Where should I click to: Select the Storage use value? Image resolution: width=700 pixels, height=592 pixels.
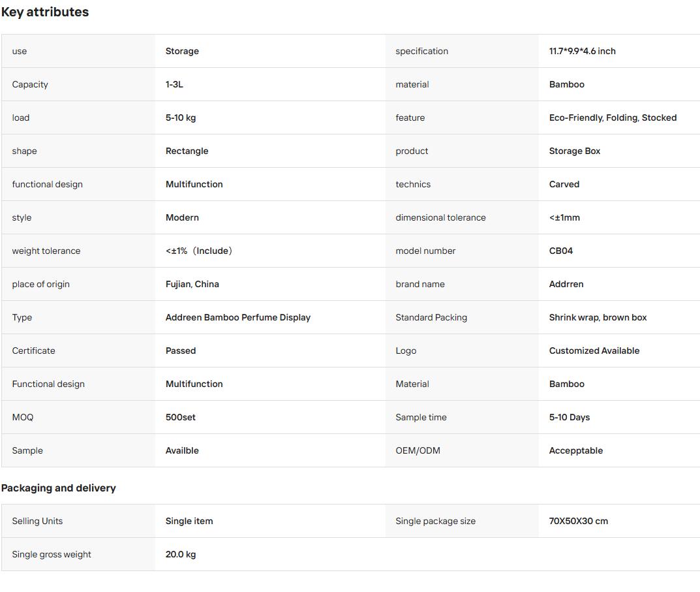tap(182, 51)
